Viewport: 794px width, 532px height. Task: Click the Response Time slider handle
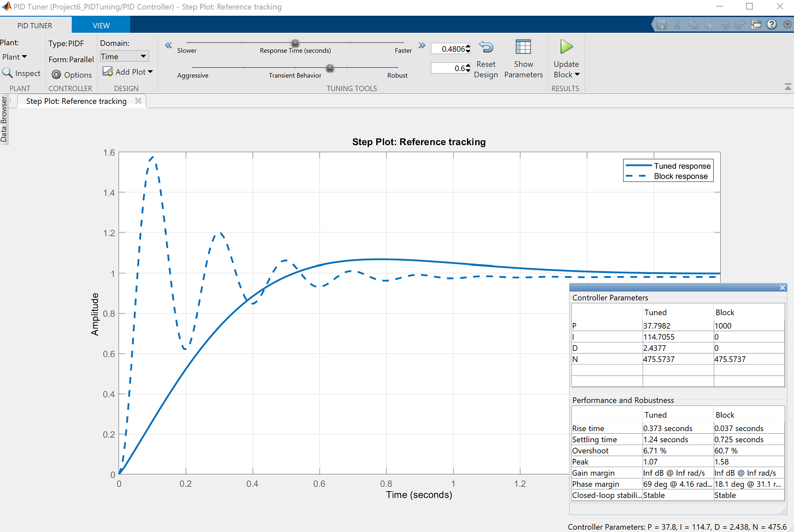pos(295,43)
